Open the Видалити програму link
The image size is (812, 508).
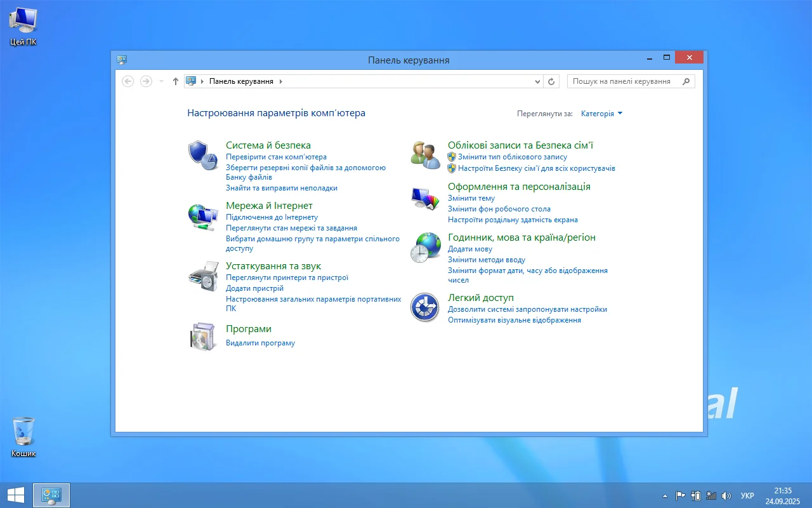click(x=260, y=343)
